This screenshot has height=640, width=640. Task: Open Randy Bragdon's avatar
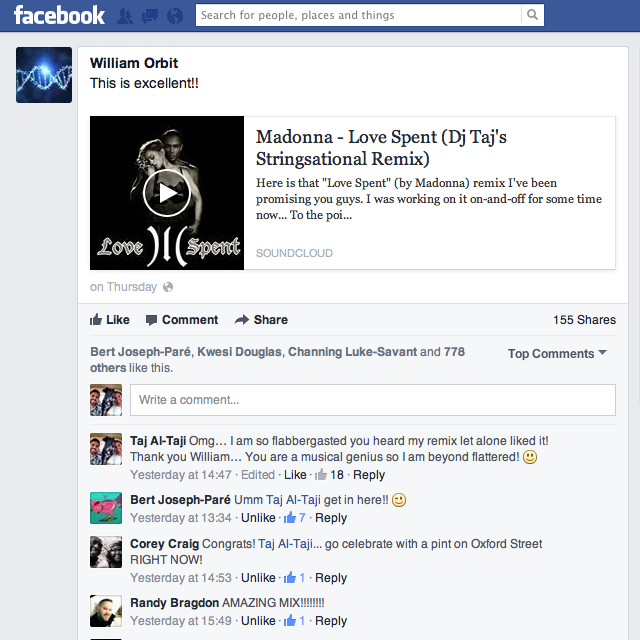coord(106,611)
